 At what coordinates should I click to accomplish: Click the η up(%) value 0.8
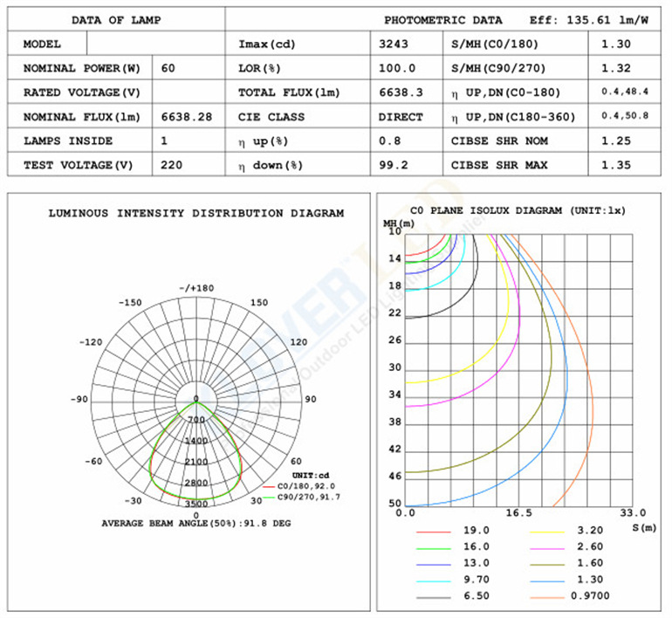click(389, 141)
